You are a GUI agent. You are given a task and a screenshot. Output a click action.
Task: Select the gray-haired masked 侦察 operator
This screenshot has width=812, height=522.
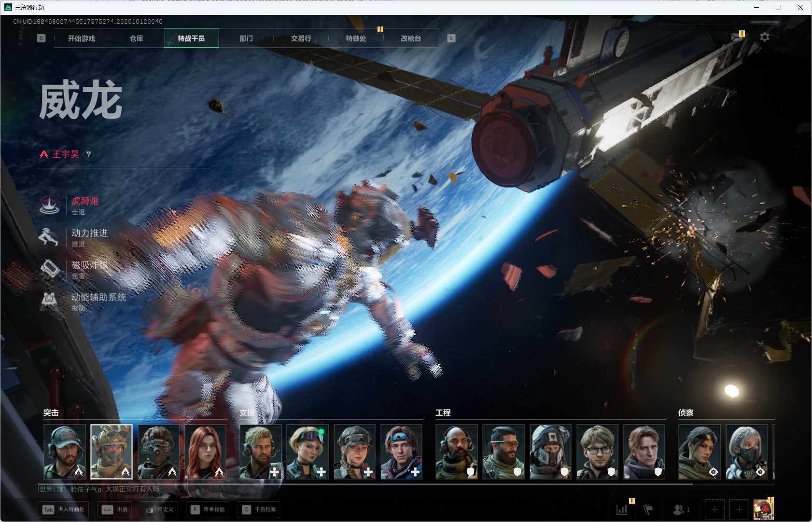746,452
